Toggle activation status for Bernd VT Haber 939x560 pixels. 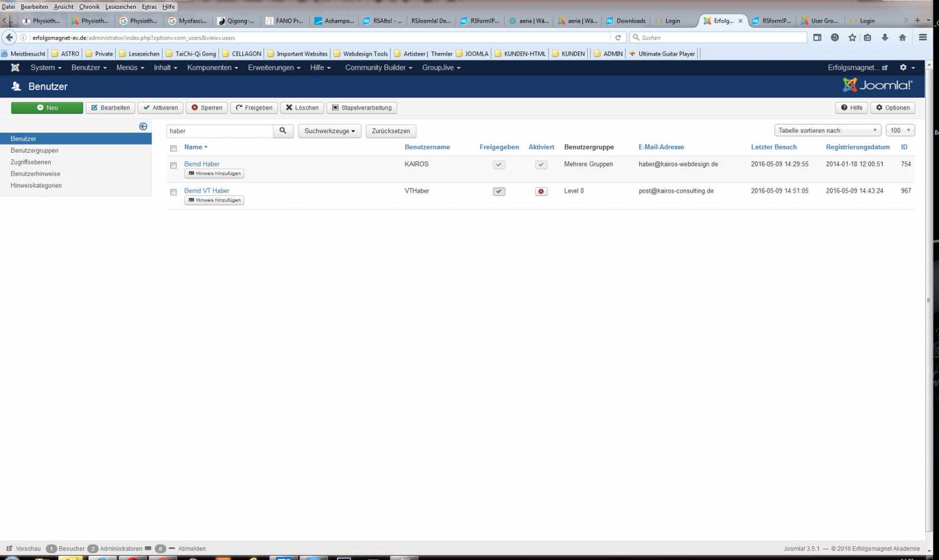pyautogui.click(x=541, y=191)
